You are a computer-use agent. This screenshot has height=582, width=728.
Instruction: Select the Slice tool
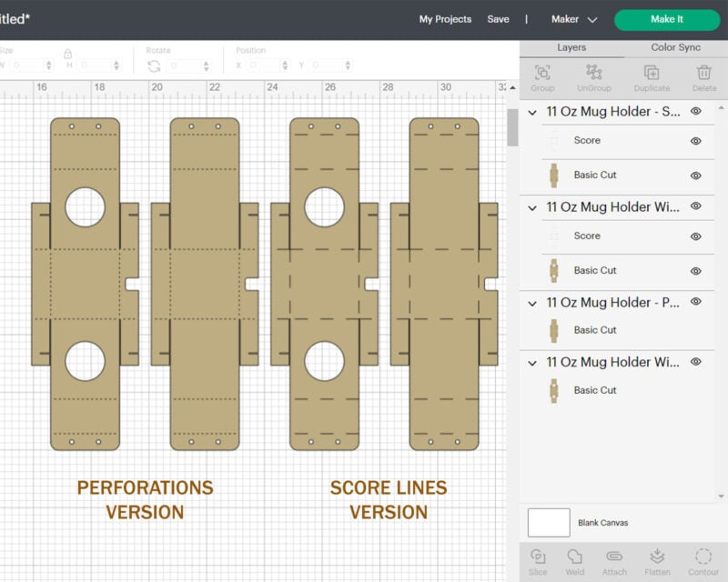(538, 561)
